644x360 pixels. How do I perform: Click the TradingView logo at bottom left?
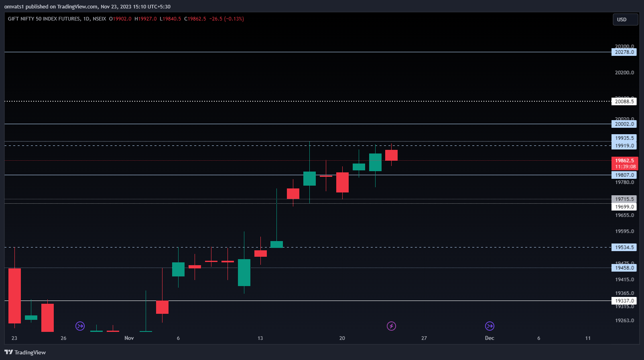tap(25, 352)
